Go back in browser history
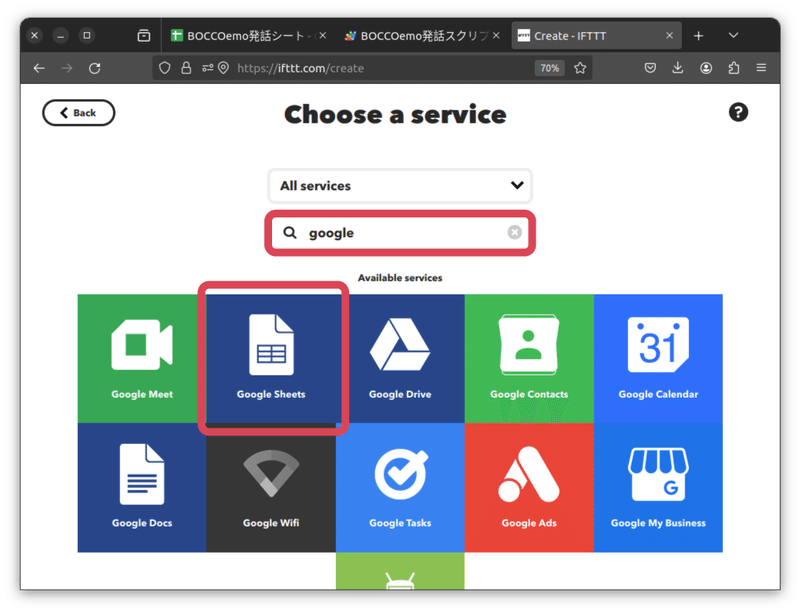The image size is (800, 612). tap(39, 68)
